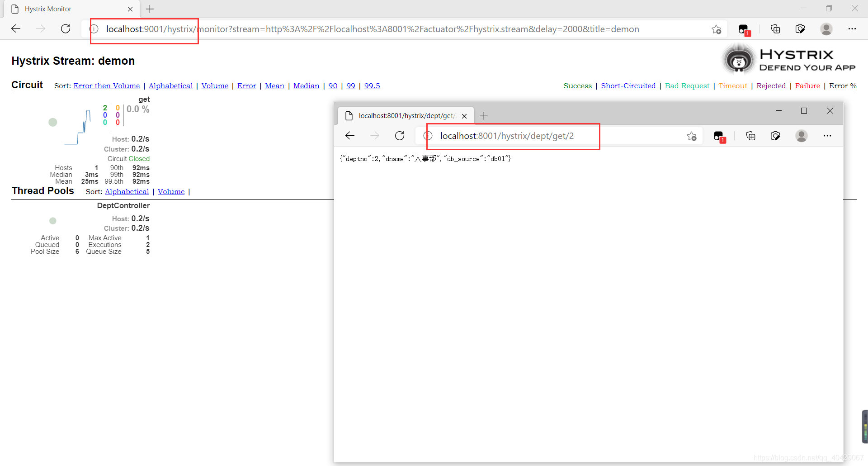Open red-badge extension icon in front window
The width and height of the screenshot is (868, 466).
tap(719, 137)
